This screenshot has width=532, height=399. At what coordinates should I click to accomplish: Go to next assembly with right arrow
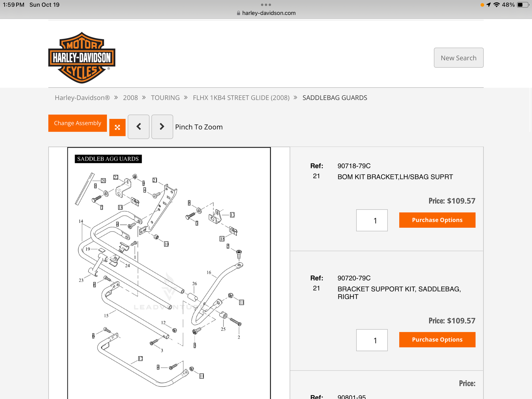162,127
